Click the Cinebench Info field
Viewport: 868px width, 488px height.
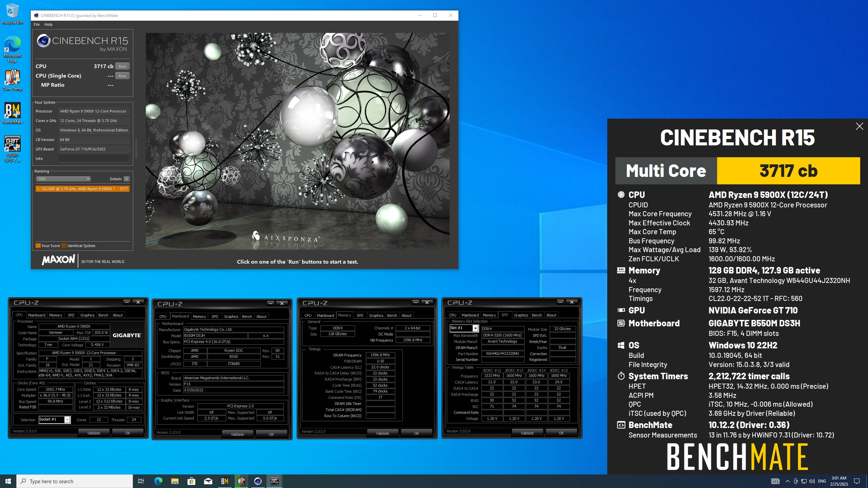click(94, 159)
